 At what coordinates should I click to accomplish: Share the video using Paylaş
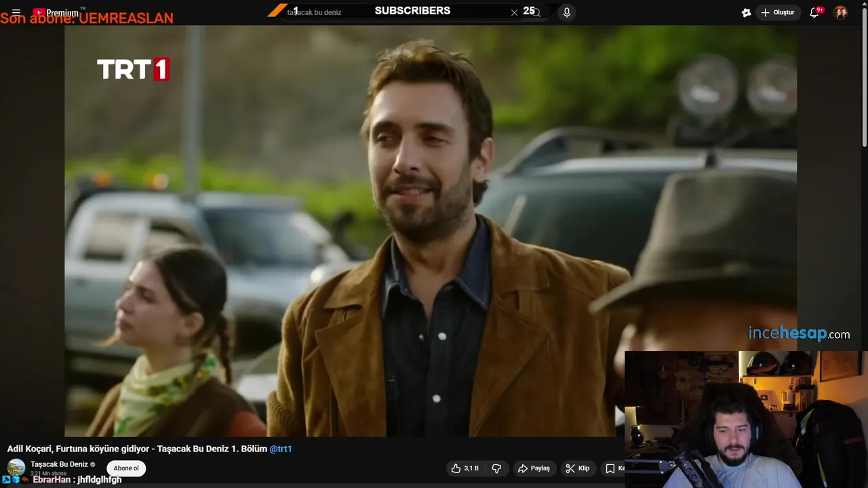click(534, 468)
